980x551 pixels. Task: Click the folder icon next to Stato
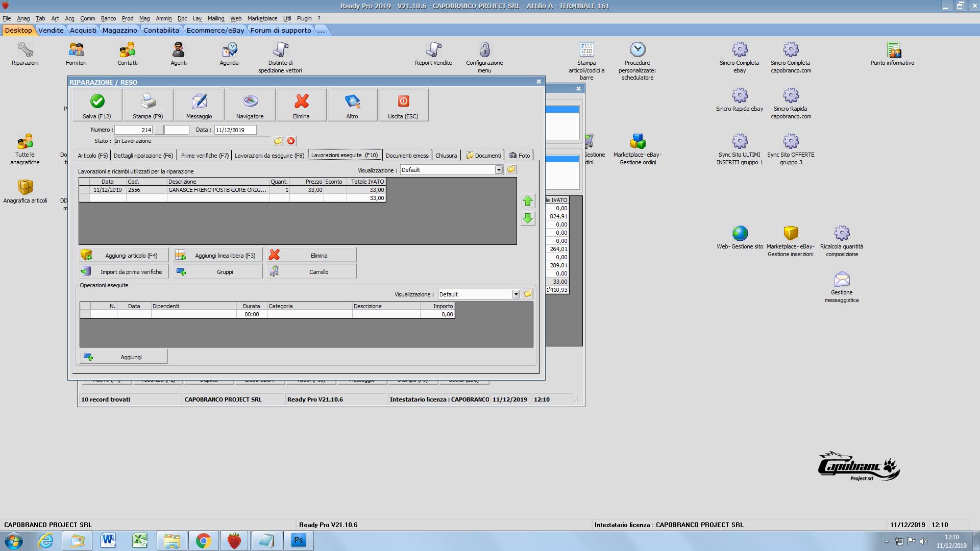coord(278,141)
